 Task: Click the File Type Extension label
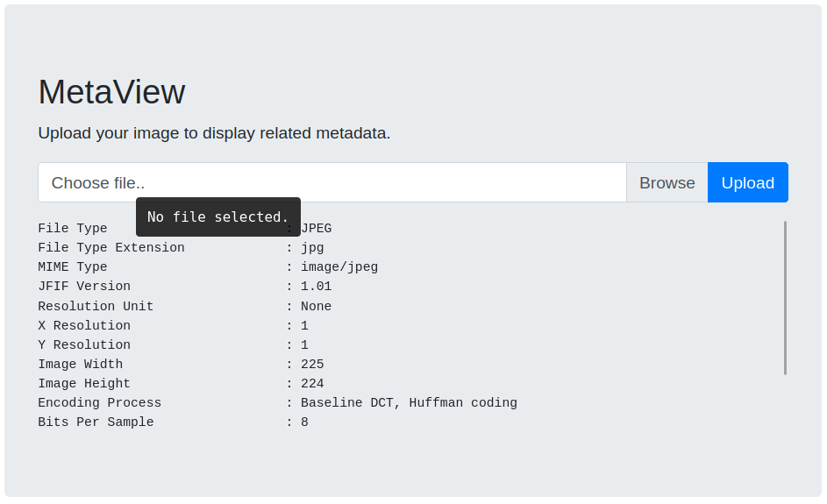pos(111,248)
